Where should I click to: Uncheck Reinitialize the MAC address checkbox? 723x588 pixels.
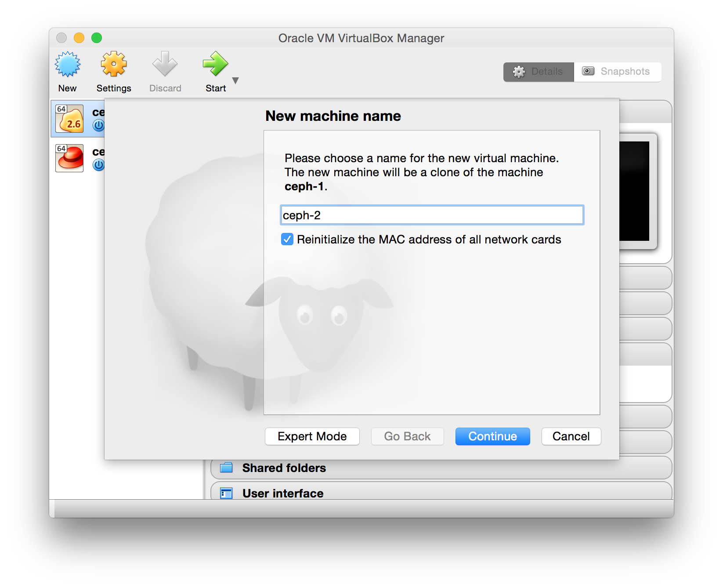pos(287,240)
